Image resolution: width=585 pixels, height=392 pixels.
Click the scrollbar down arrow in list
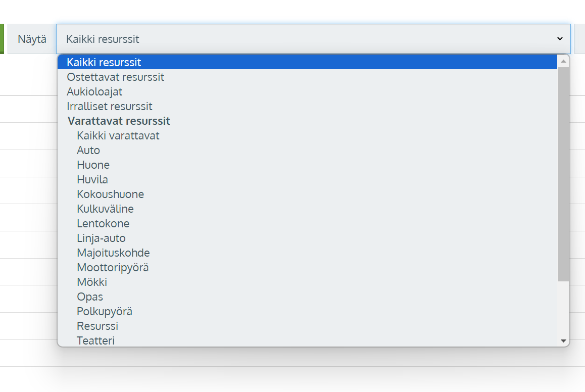point(563,340)
